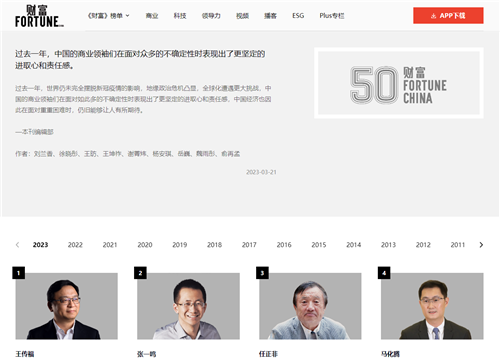
Task: Open the ESG navigation link
Action: [298, 16]
